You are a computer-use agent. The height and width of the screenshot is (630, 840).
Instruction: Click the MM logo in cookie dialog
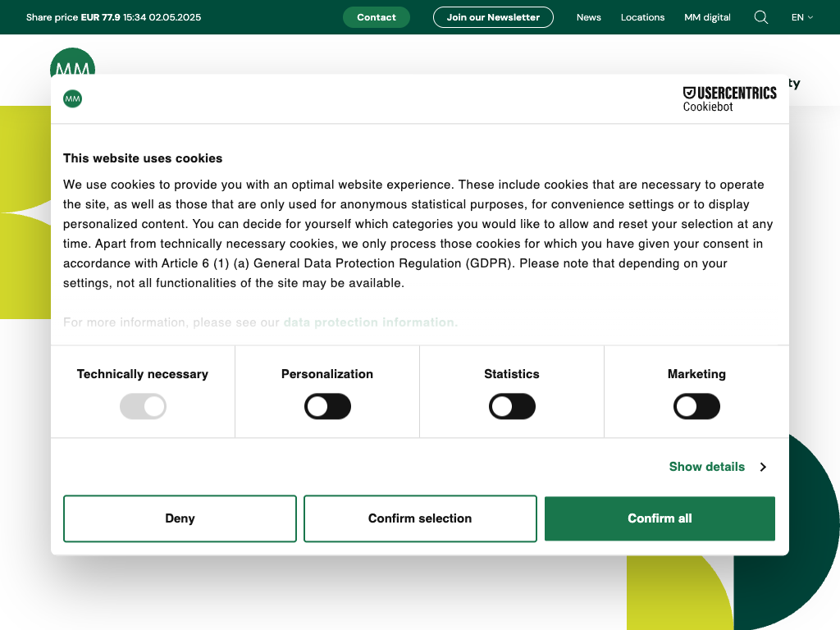coord(73,99)
